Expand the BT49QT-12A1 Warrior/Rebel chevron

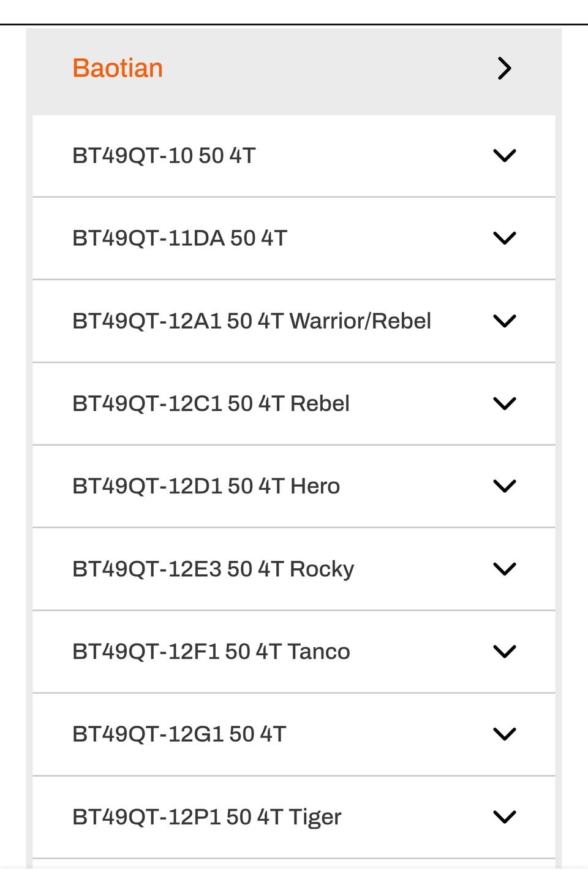click(x=504, y=321)
